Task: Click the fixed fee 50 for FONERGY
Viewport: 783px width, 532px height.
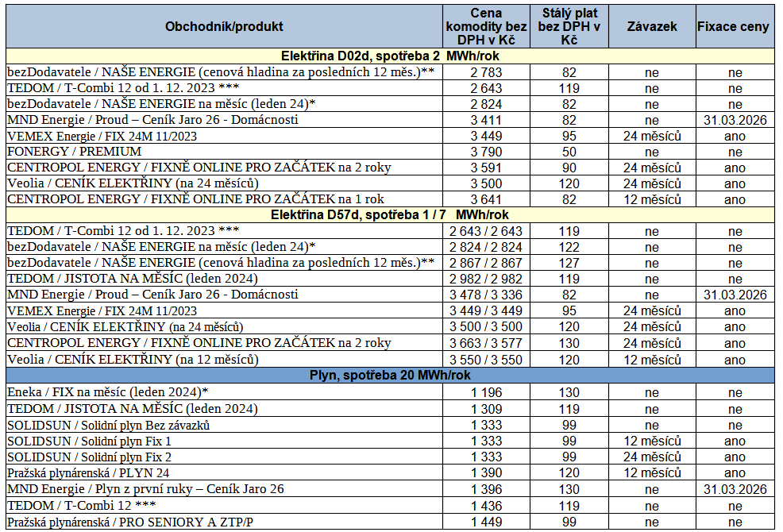Action: click(569, 152)
